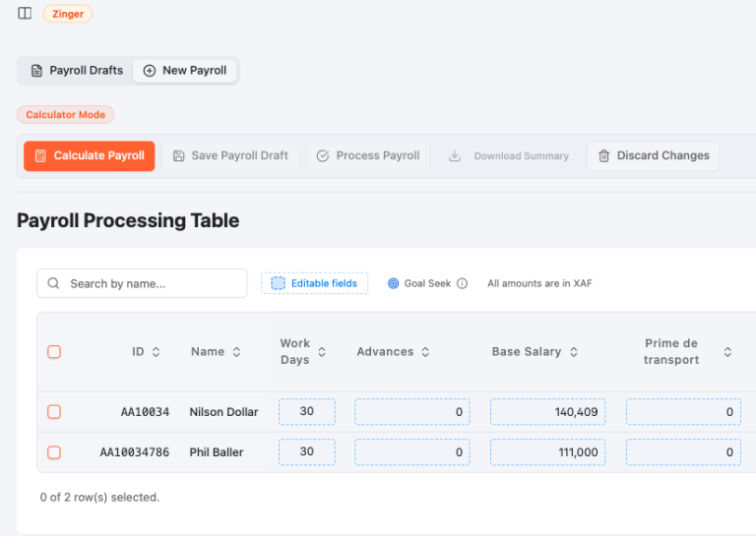756x536 pixels.
Task: Discard changes using the trash button
Action: point(654,156)
